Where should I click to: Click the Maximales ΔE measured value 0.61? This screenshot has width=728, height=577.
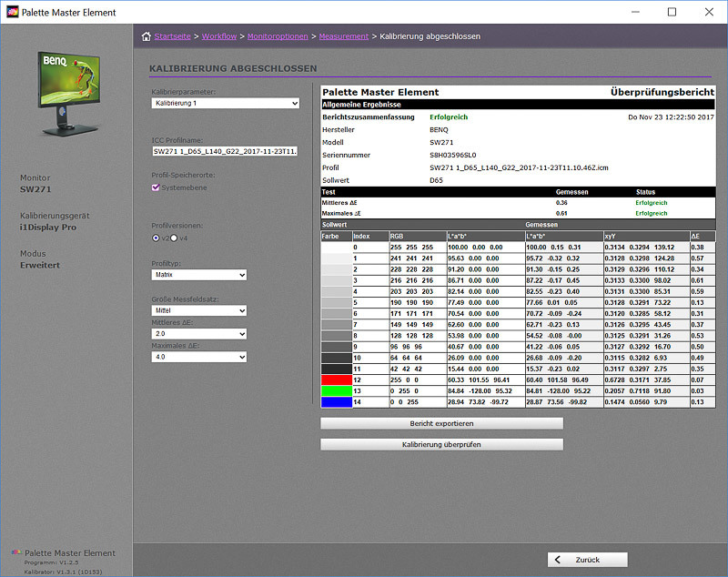pyautogui.click(x=561, y=214)
